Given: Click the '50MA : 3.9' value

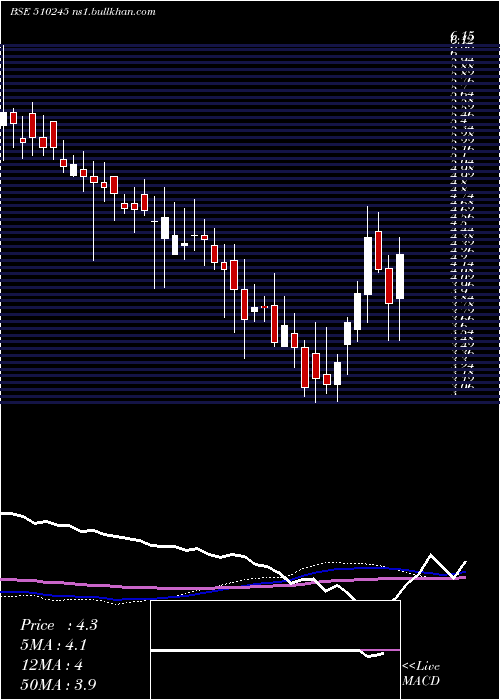Looking at the screenshot, I should [58, 684].
